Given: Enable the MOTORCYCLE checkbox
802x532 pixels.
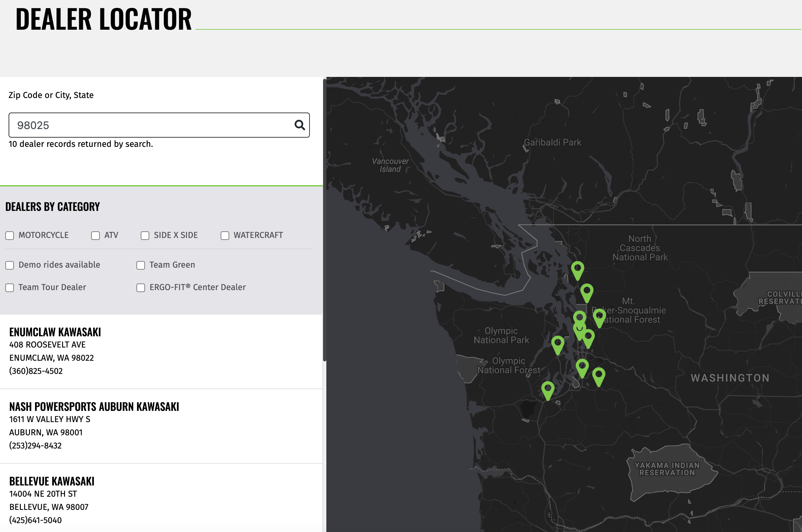Looking at the screenshot, I should coord(10,235).
